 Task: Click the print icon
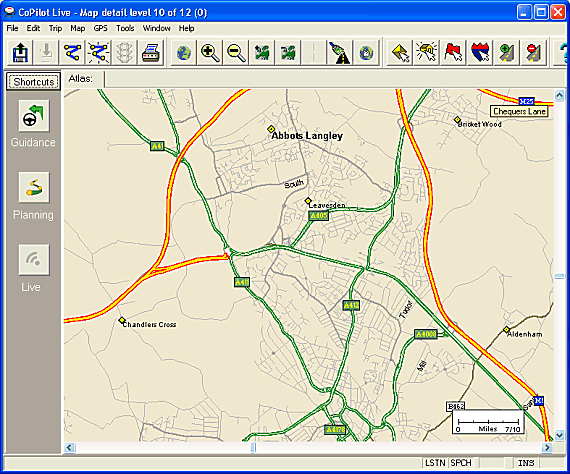tap(151, 53)
